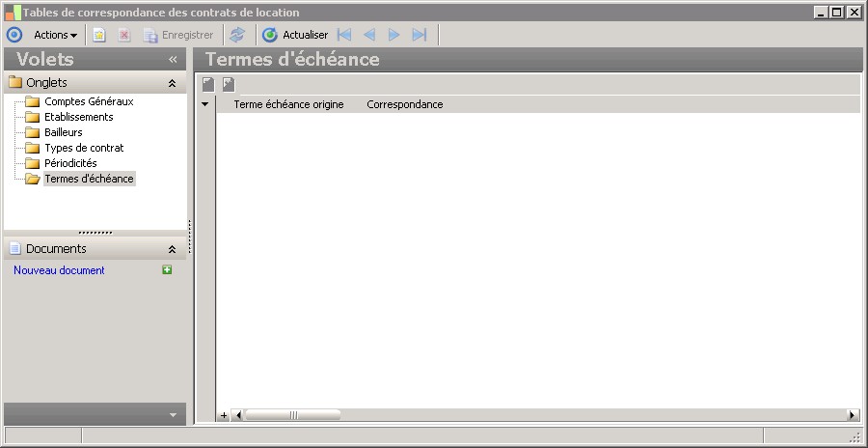Screen dimensions: 868x448
Task: Click the Termes d'échéance open folder icon
Action: [x=33, y=179]
